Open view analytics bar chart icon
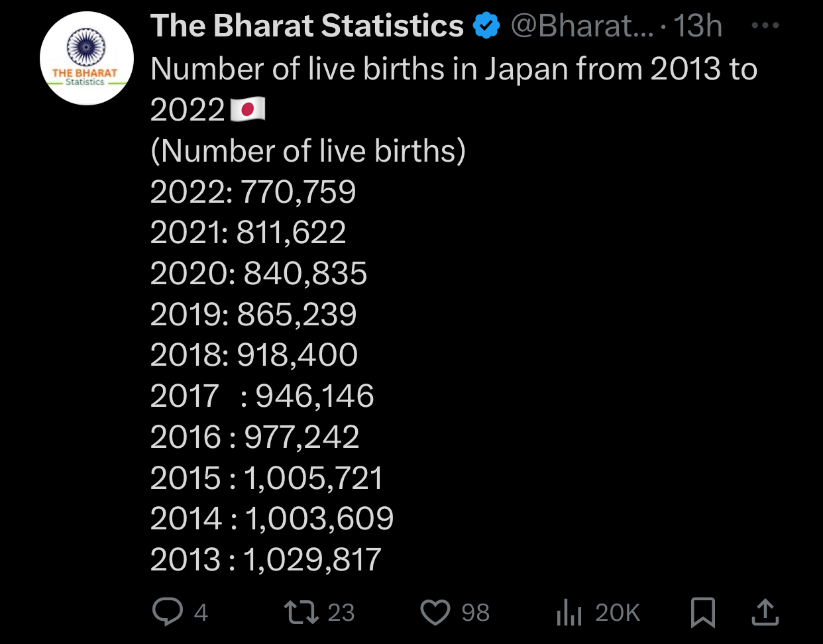 point(569,612)
